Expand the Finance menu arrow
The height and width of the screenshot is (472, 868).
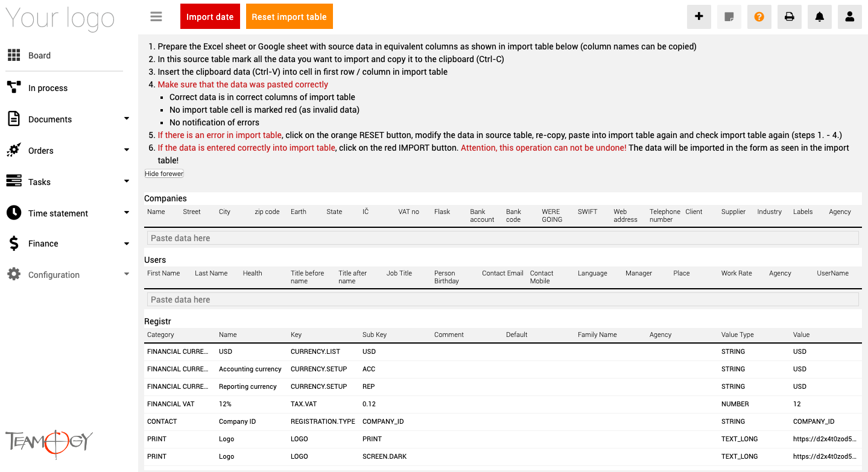click(x=127, y=244)
